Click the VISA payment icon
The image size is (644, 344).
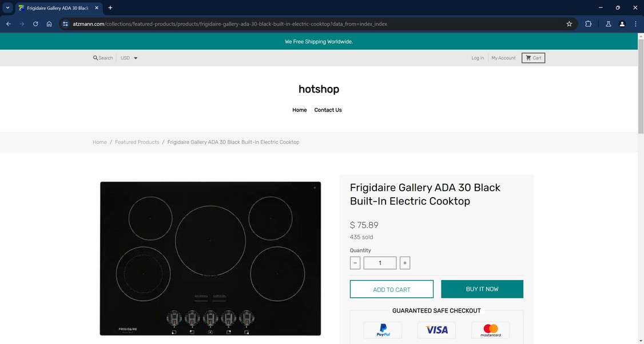point(436,330)
